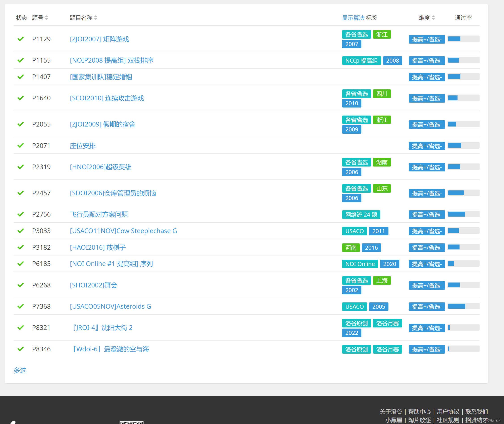The width and height of the screenshot is (504, 424).
Task: Select the 网络流 24 题 tag
Action: tap(361, 214)
